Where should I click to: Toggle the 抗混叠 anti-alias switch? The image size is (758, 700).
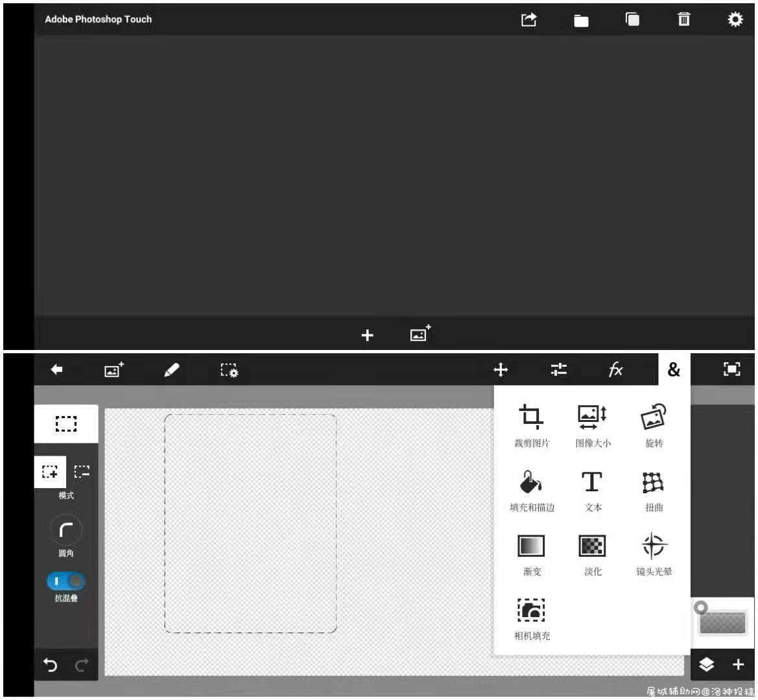66,581
